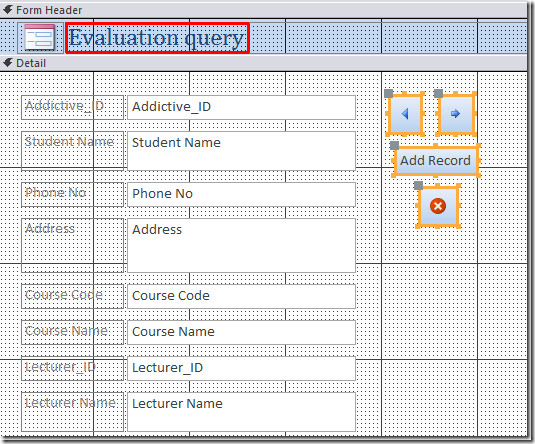535x444 pixels.
Task: Click the Course Name text box
Action: [x=241, y=332]
